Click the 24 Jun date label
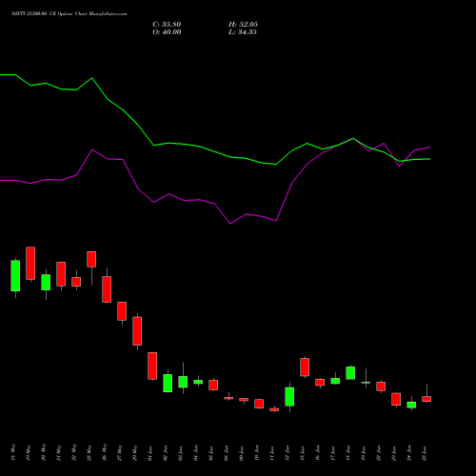The image size is (476, 476). click(409, 453)
